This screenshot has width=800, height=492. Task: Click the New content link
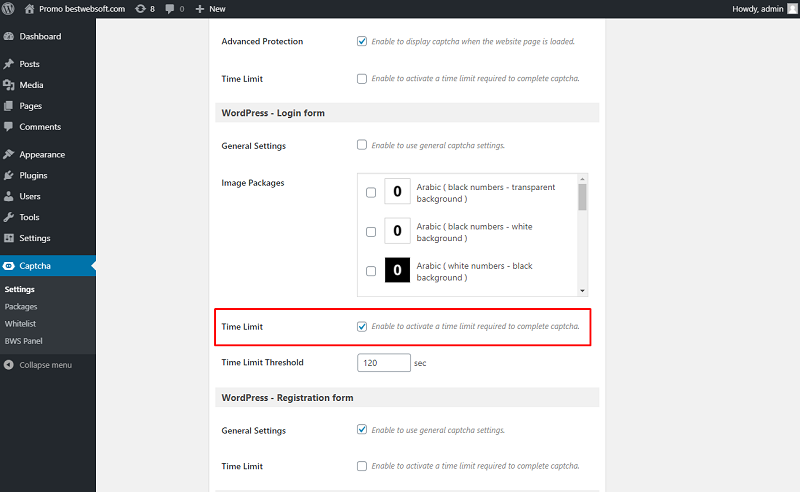(217, 9)
